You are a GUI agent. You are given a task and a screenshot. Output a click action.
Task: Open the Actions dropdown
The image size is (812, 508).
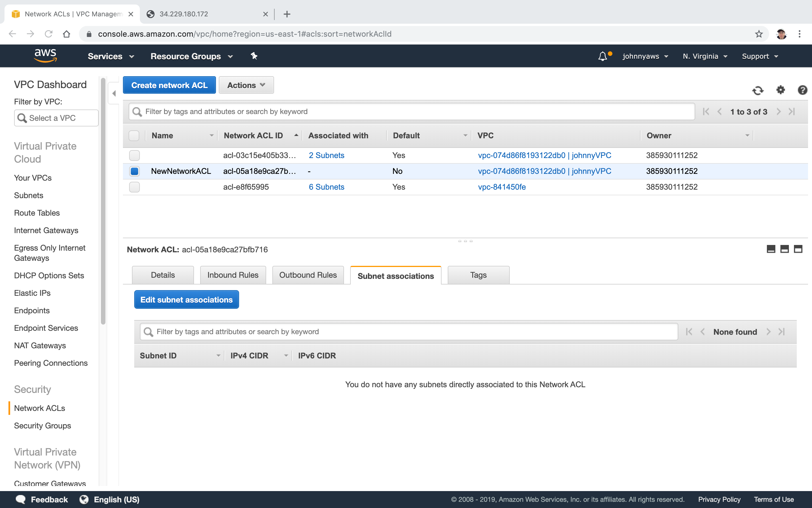[246, 85]
